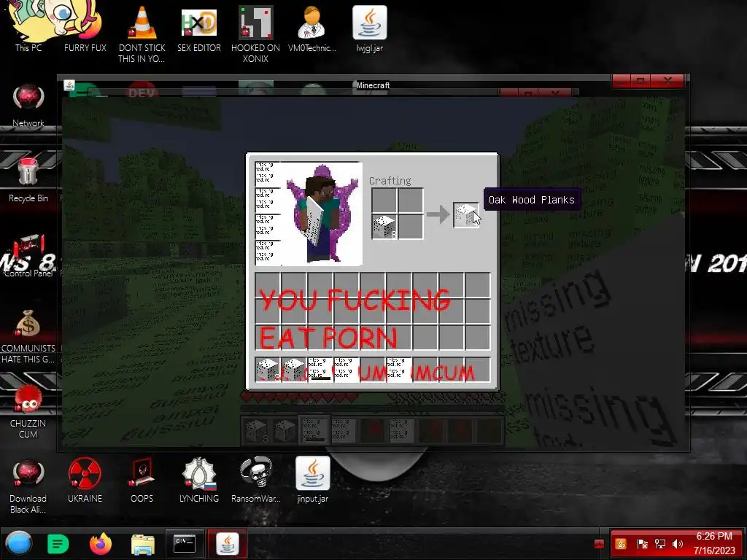Open the network tray icon
Viewport: 747px width, 560px height.
coord(660,544)
